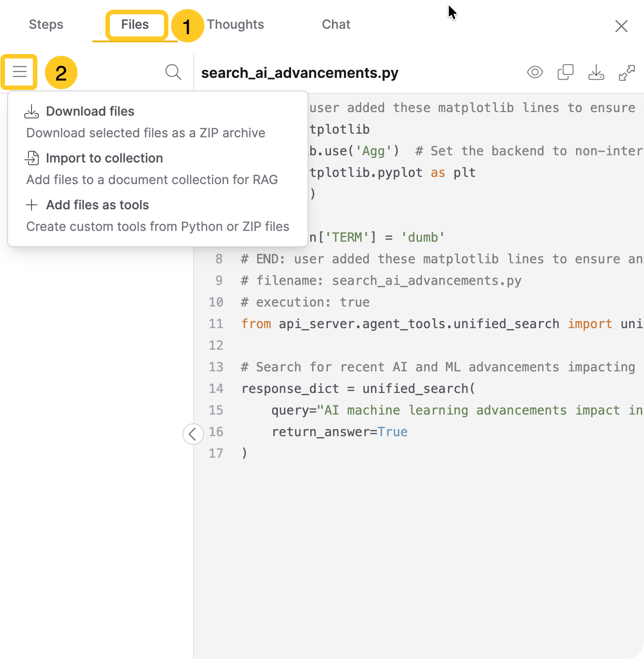Click the search_ai_advancements.py file title

pos(299,73)
